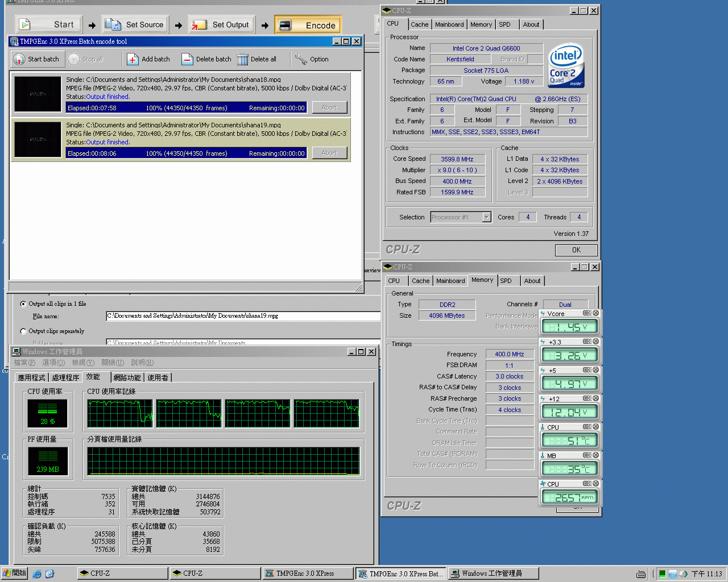Select the shana19.mpg video thumbnail
The image size is (728, 582).
38,139
